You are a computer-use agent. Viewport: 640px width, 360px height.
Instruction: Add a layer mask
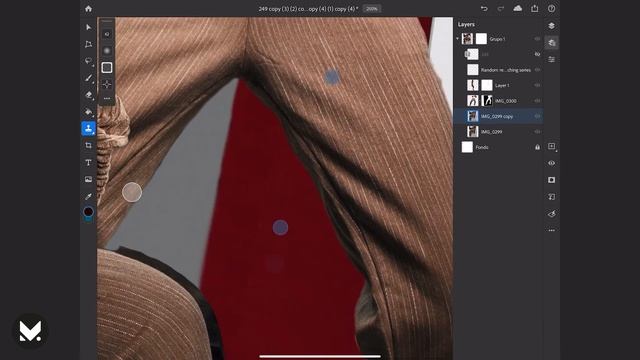pos(551,180)
